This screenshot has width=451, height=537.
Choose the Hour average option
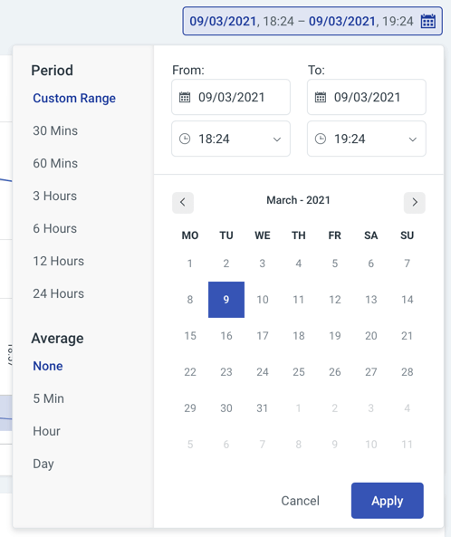pos(47,431)
